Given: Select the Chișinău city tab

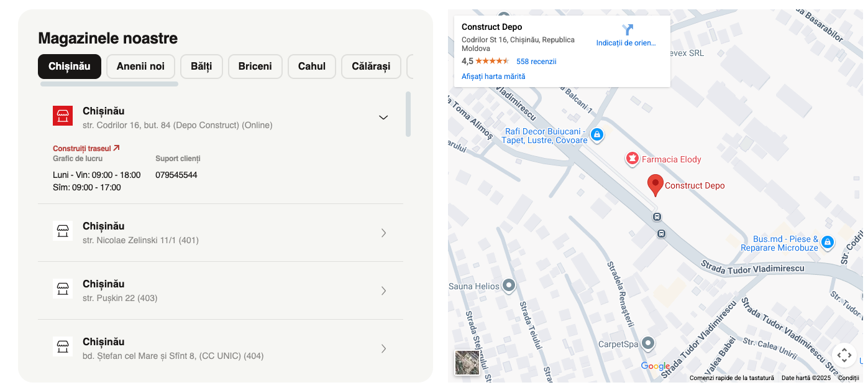Looking at the screenshot, I should tap(70, 67).
